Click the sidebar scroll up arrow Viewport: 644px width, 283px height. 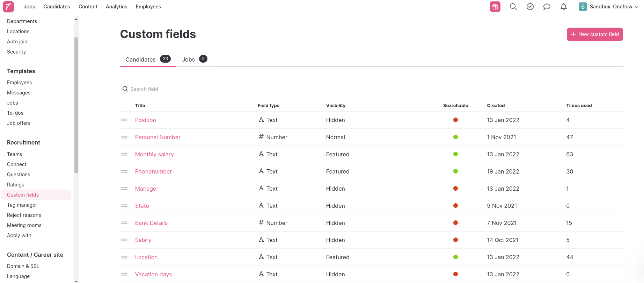[76, 19]
